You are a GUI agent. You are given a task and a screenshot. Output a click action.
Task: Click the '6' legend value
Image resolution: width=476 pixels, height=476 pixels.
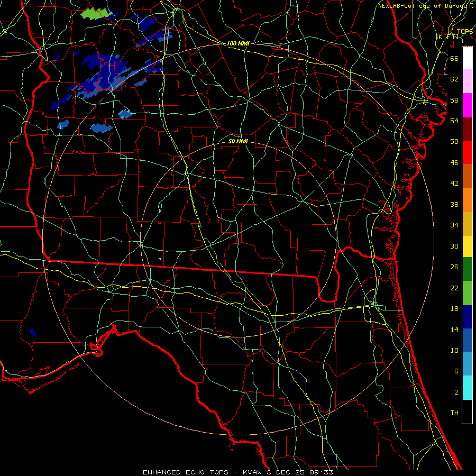coord(456,371)
